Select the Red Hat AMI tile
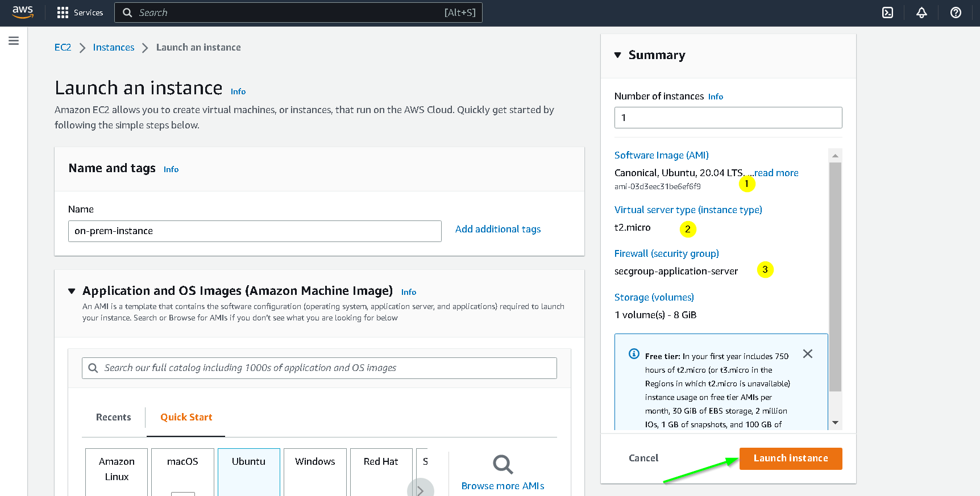The height and width of the screenshot is (496, 980). tap(381, 472)
